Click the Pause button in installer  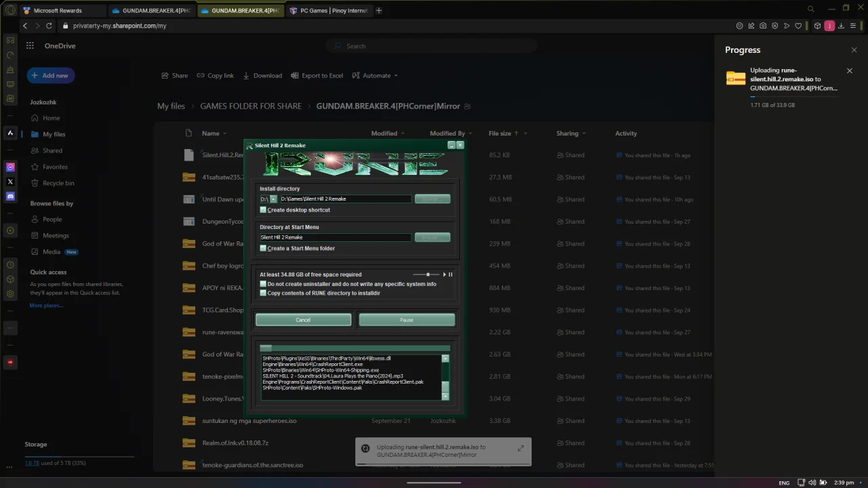(x=406, y=320)
